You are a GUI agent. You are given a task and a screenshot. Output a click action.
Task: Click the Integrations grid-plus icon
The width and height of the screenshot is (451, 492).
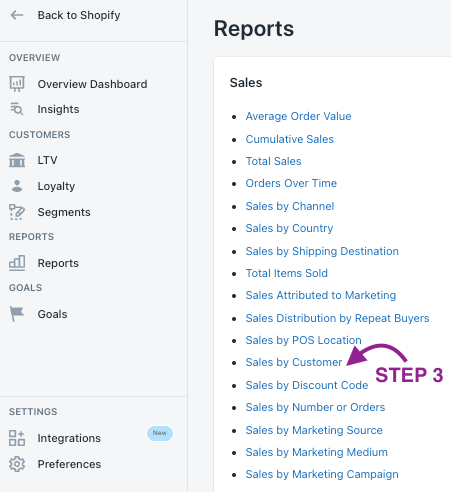(17, 438)
